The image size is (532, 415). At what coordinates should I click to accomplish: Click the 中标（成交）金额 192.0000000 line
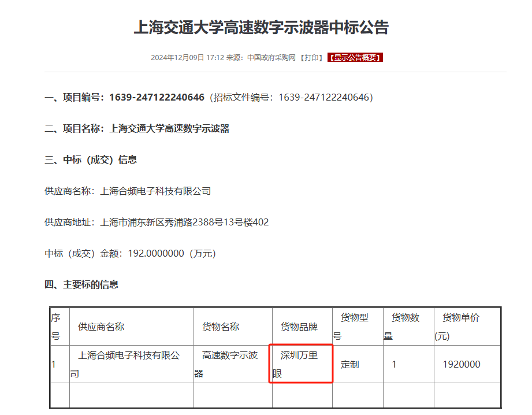(x=130, y=253)
